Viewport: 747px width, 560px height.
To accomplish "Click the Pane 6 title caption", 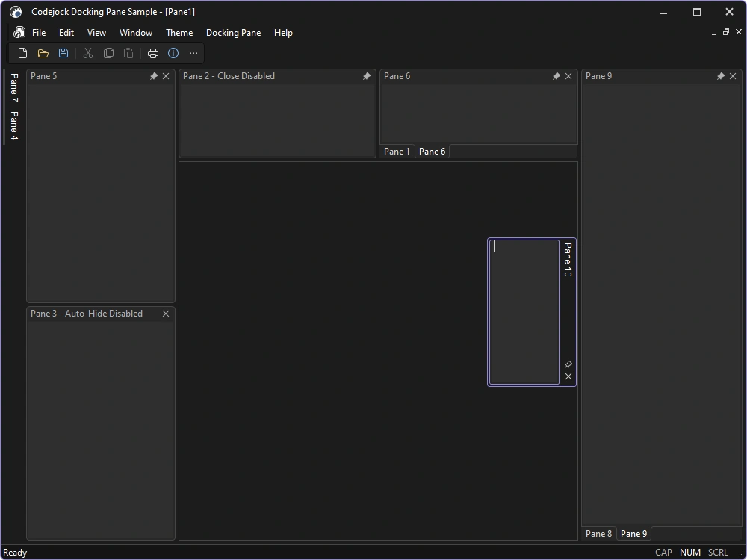I will point(397,76).
